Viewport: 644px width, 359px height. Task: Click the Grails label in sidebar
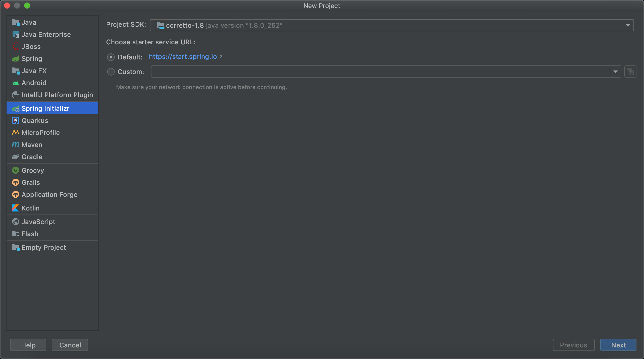click(31, 183)
